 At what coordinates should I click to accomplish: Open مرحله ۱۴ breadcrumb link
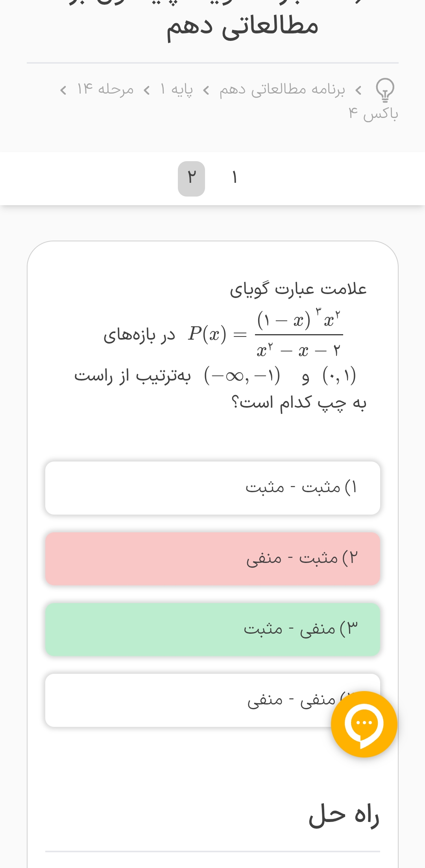point(105,90)
